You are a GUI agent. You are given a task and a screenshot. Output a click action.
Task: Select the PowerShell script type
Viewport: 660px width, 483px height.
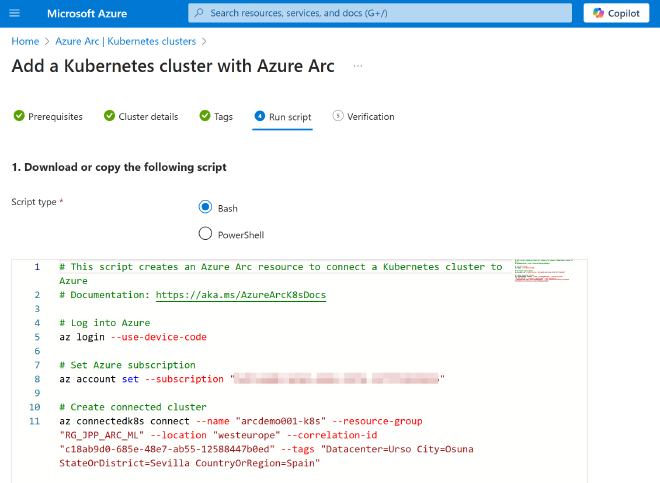point(205,233)
